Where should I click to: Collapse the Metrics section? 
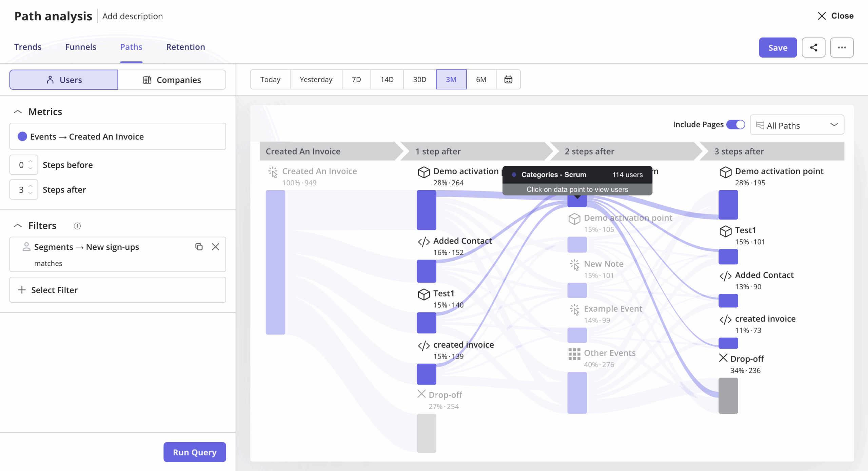click(x=18, y=111)
